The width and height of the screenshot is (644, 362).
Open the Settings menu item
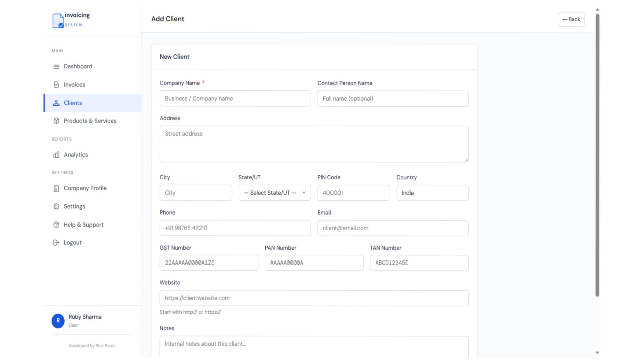point(92,206)
